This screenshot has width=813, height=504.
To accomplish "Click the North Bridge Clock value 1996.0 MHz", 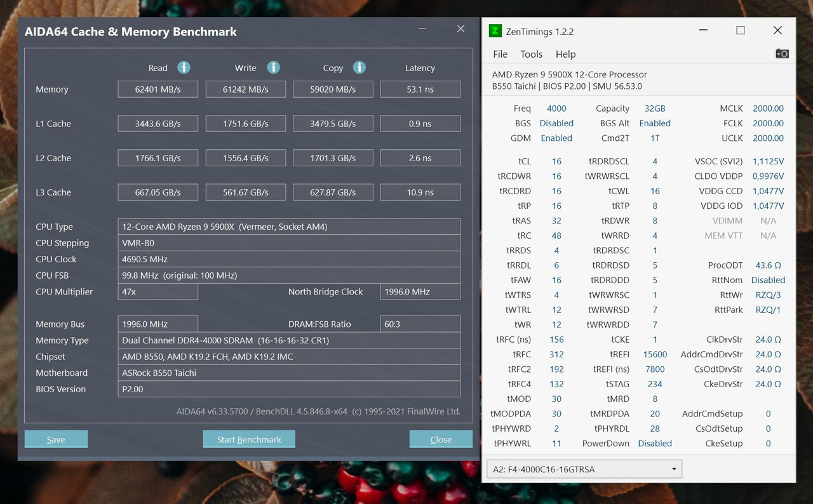I will (x=420, y=291).
